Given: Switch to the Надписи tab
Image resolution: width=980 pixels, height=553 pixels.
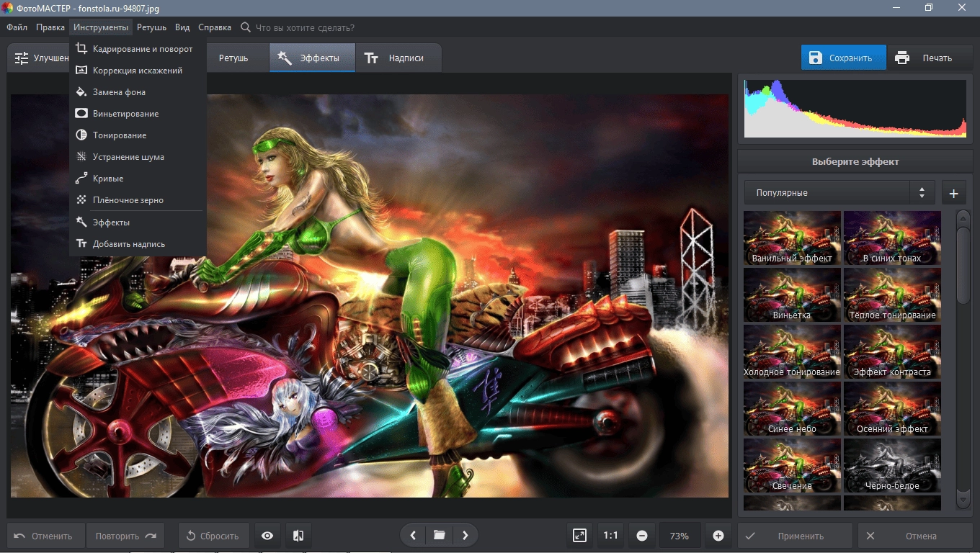Looking at the screenshot, I should (x=398, y=58).
